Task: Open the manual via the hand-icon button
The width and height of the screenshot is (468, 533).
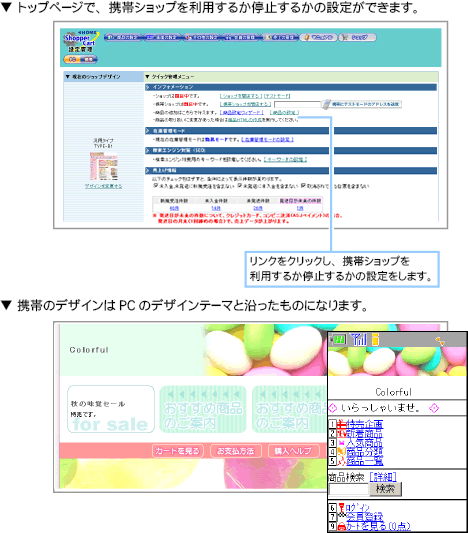Action: 318,37
